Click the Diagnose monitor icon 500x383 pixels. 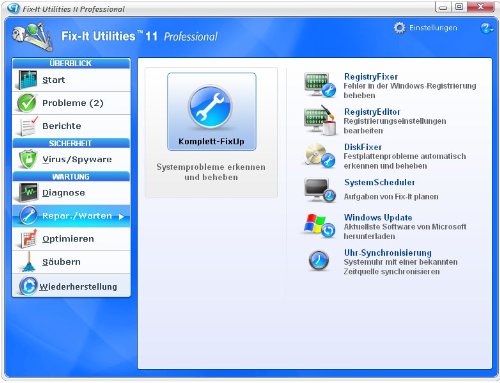pos(28,193)
